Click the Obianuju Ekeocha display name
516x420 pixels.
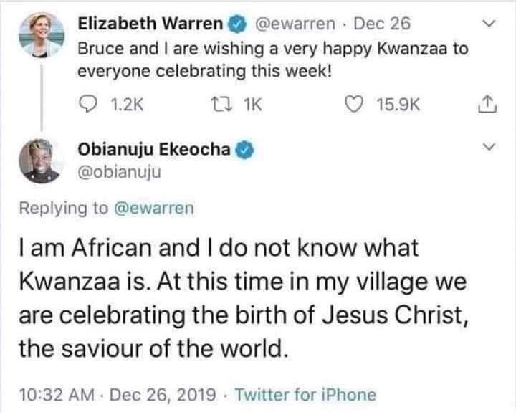(154, 149)
